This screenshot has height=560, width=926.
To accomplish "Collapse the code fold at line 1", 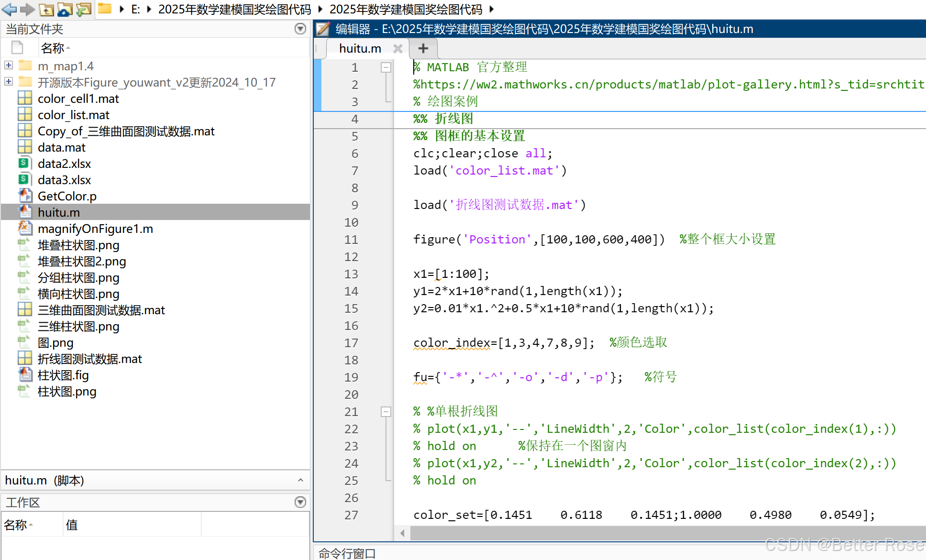I will click(x=386, y=67).
